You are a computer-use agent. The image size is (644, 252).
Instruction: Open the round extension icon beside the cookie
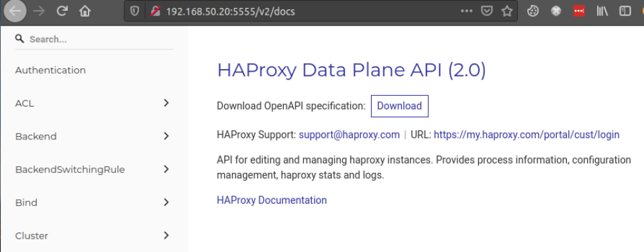555,11
